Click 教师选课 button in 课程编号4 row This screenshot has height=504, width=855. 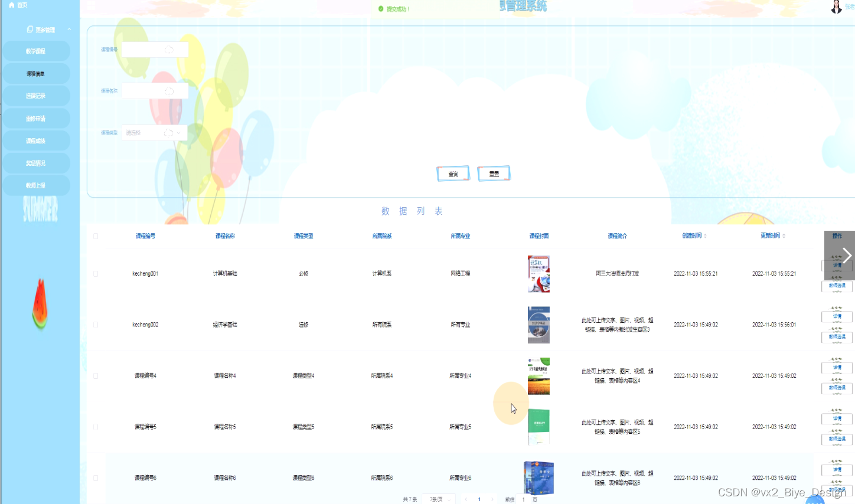(x=837, y=388)
